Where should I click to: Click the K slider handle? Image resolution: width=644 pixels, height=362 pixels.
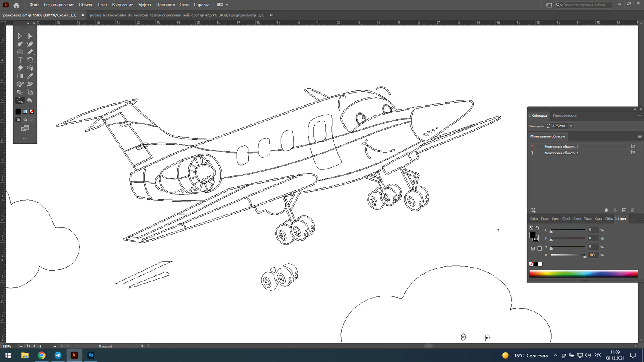[585, 256]
